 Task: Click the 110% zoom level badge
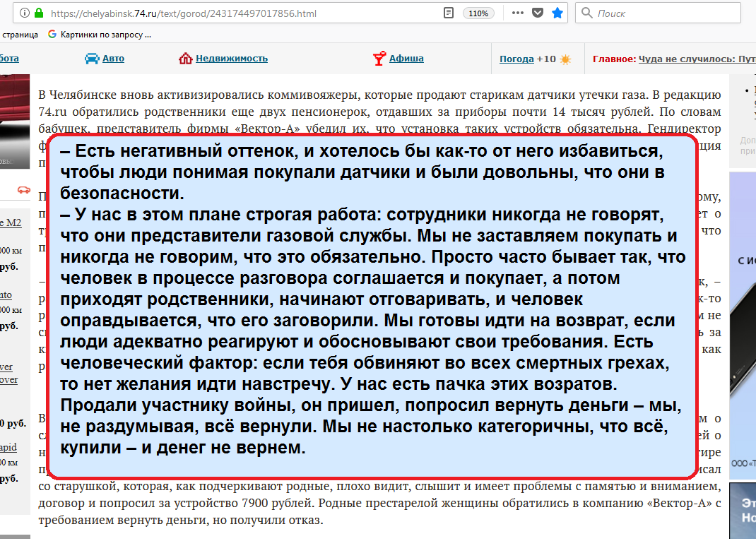(x=478, y=13)
